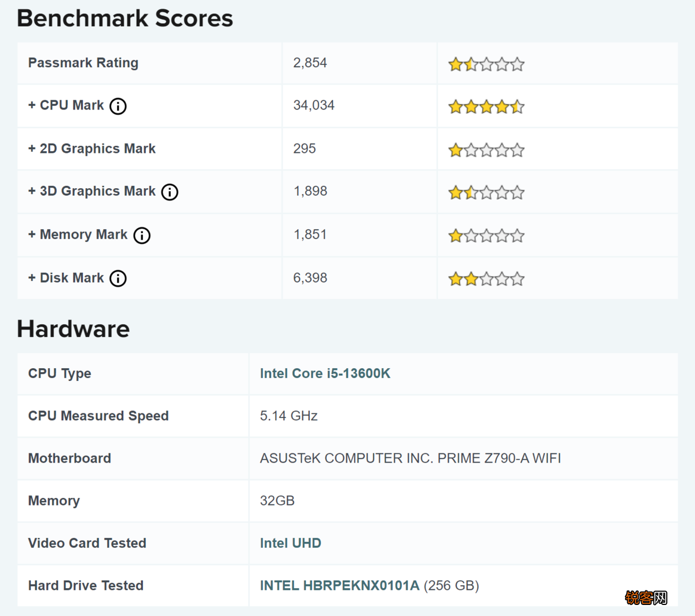Image resolution: width=695 pixels, height=616 pixels.
Task: Click the CPU Mark score 34,034
Action: pos(314,105)
